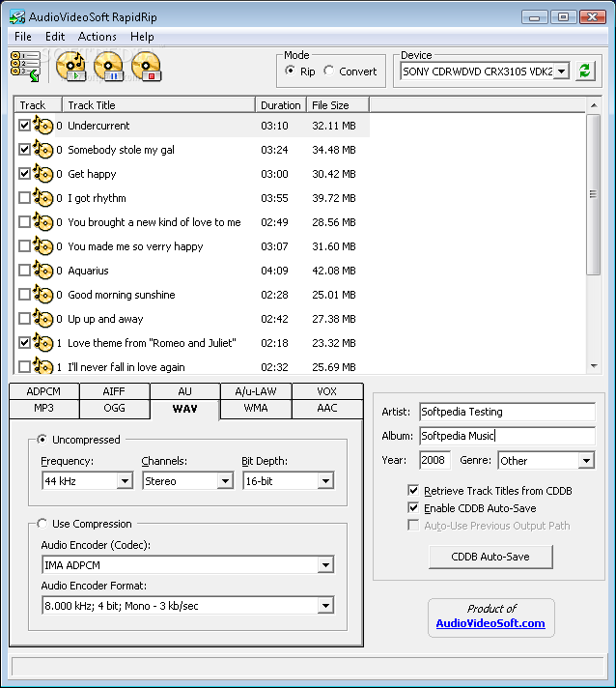Select the Rip mode radio button

290,71
